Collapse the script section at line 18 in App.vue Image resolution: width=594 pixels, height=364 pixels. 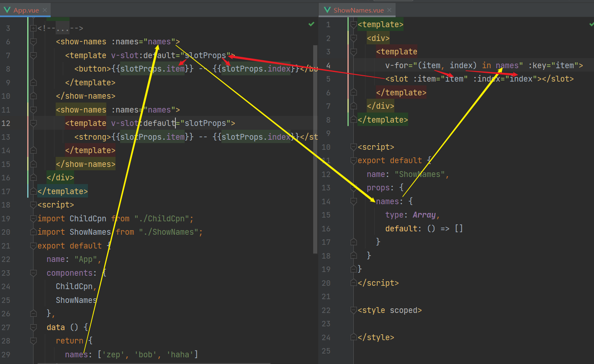33,205
